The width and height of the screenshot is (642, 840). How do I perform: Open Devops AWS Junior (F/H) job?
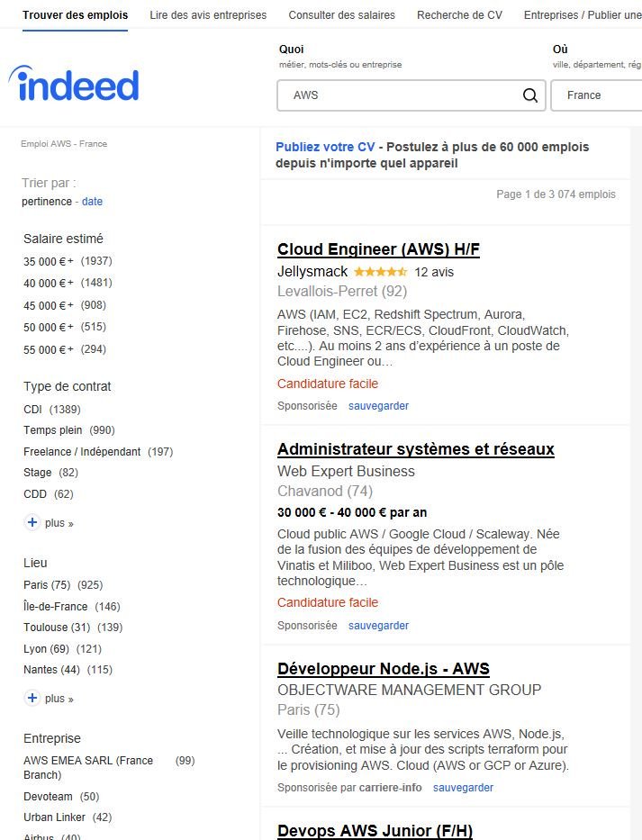pos(375,830)
